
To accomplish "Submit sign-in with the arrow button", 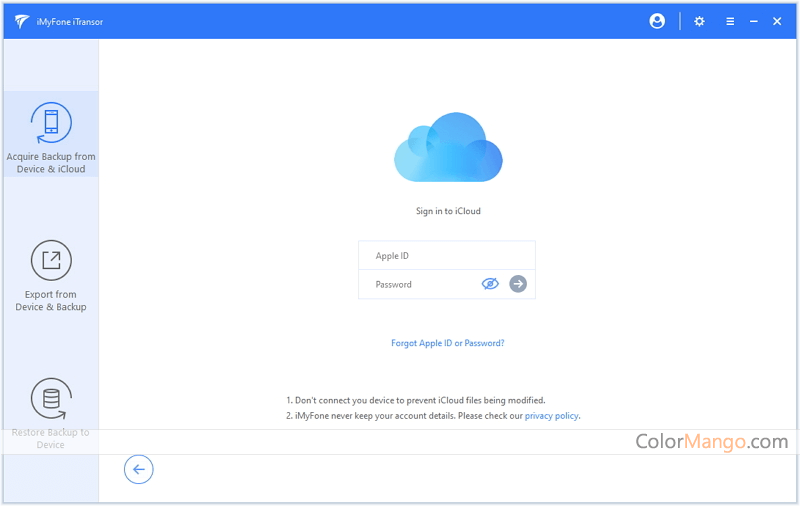I will pyautogui.click(x=518, y=284).
